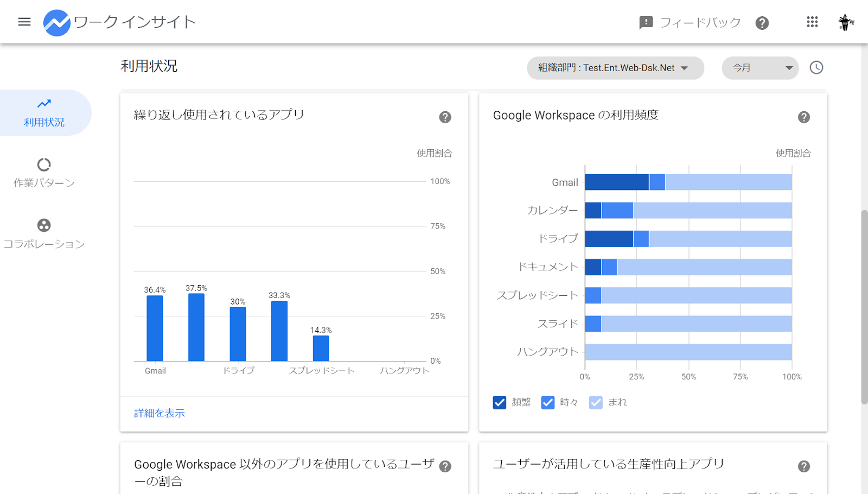
Task: Click the コラボレーション group icon
Action: coord(44,225)
